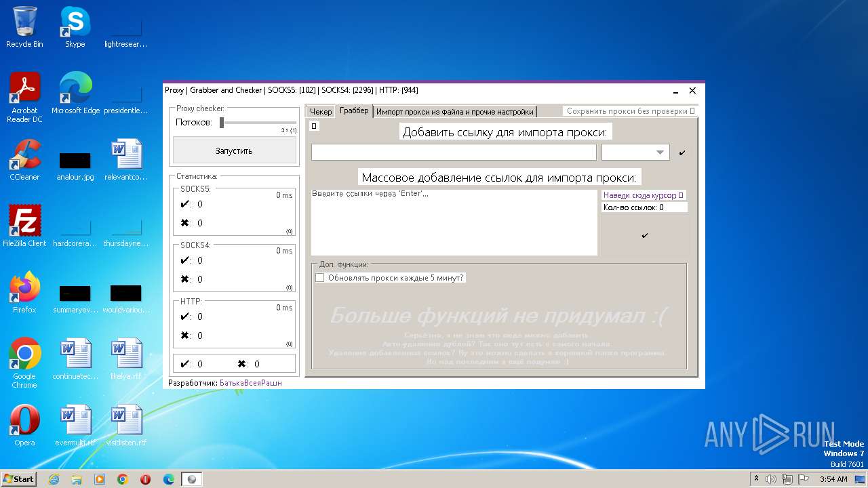Focus the single proxy link input field
The image size is (868, 488).
click(454, 152)
